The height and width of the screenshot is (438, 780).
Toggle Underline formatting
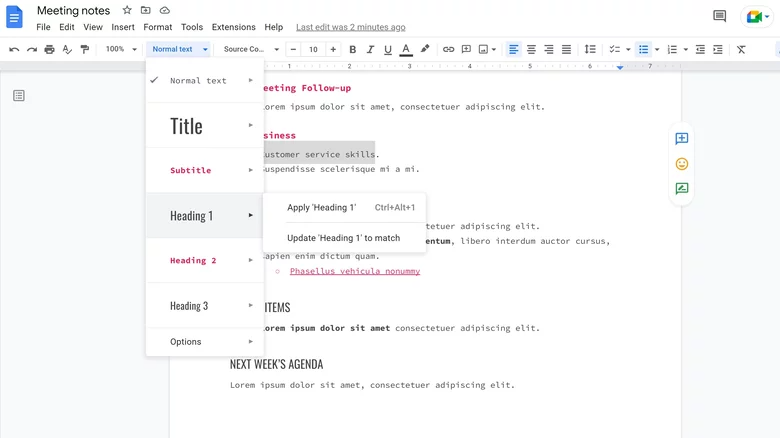387,49
